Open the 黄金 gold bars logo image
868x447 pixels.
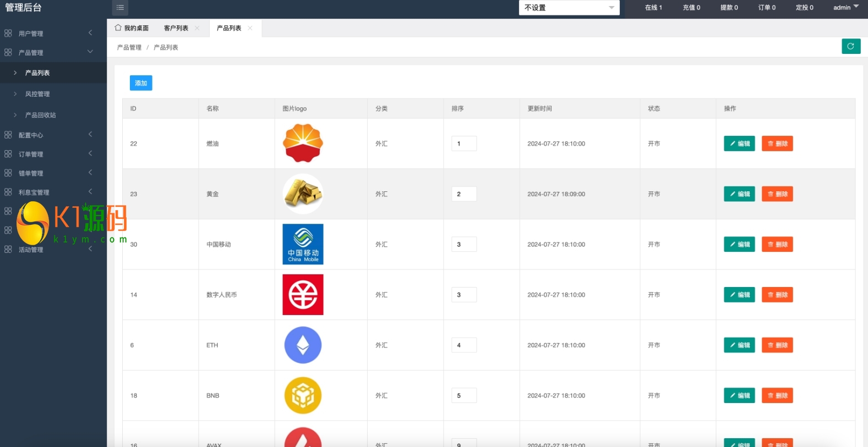(303, 194)
